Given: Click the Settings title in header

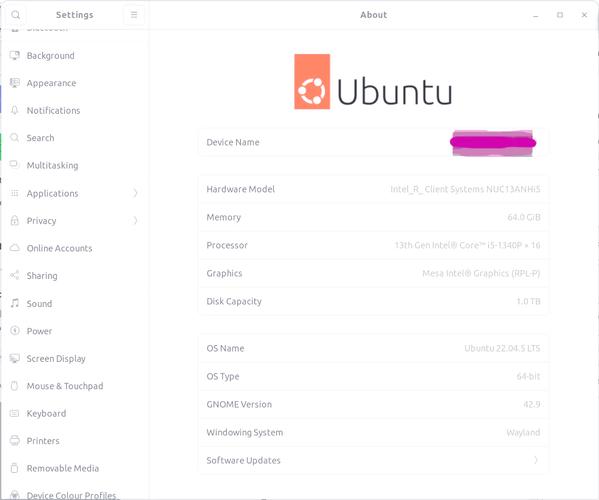Looking at the screenshot, I should [74, 15].
